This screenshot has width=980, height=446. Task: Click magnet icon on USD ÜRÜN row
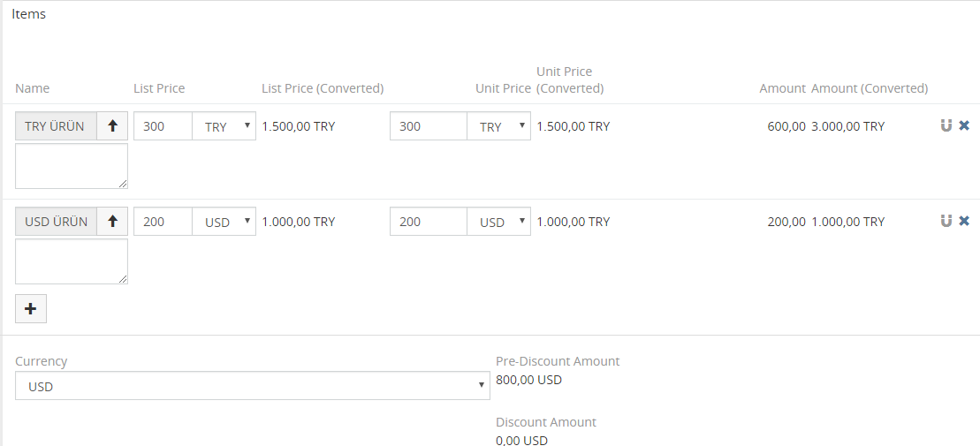click(946, 221)
